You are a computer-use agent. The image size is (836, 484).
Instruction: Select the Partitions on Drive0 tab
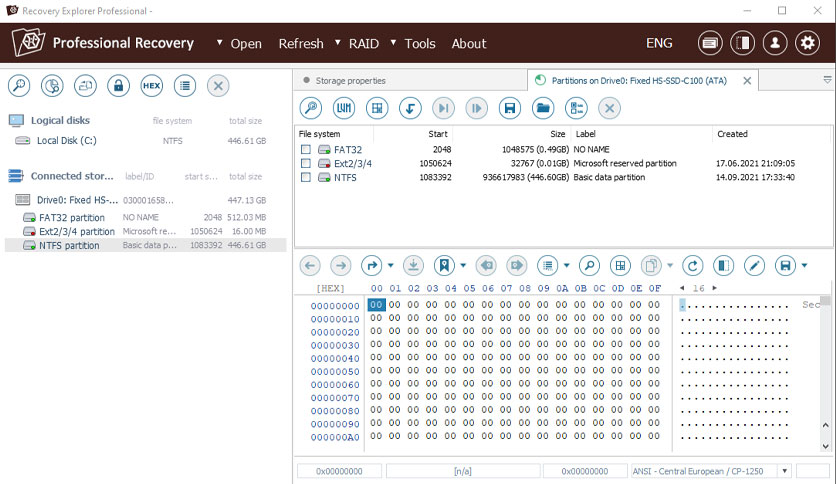tap(639, 80)
